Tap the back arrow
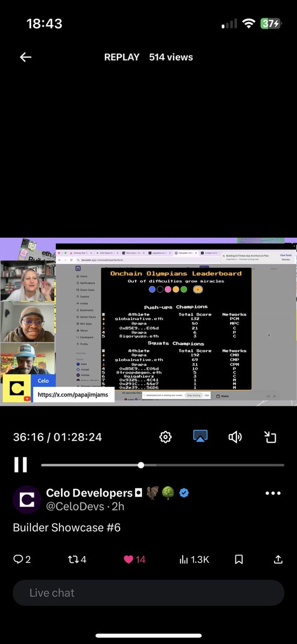This screenshot has height=644, width=297. click(25, 57)
